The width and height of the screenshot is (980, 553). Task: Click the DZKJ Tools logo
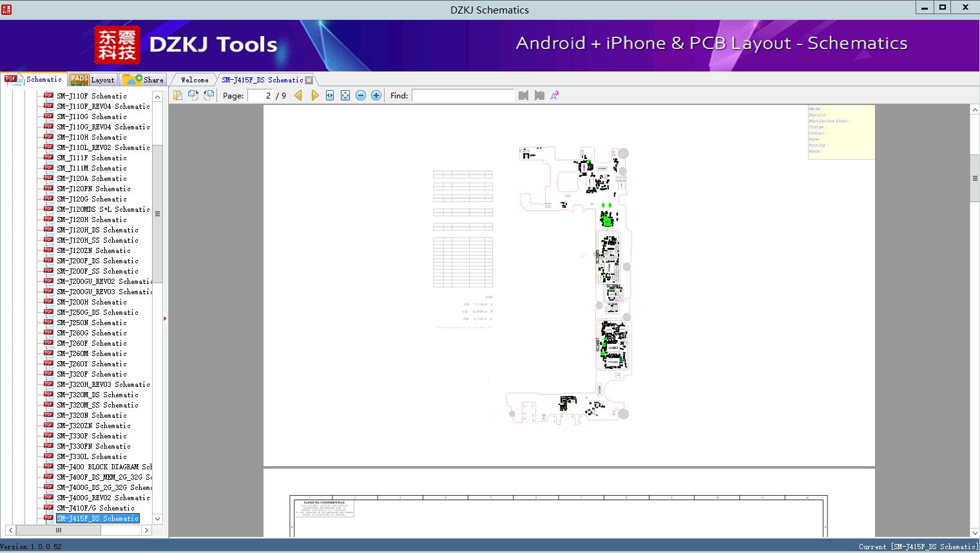[186, 44]
